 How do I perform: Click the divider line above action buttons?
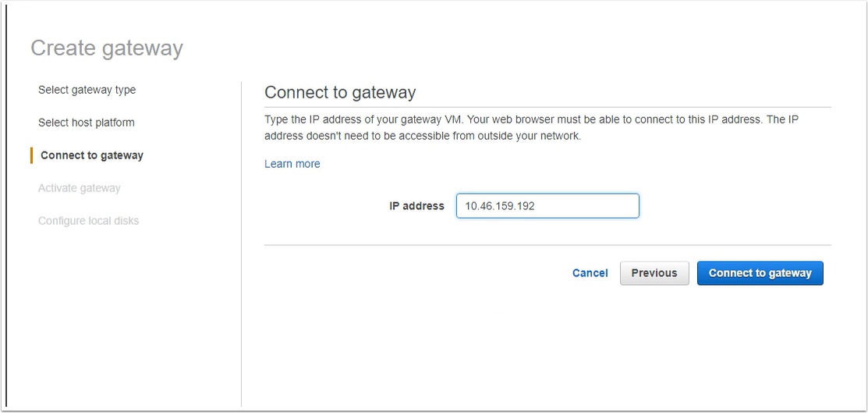pyautogui.click(x=547, y=245)
